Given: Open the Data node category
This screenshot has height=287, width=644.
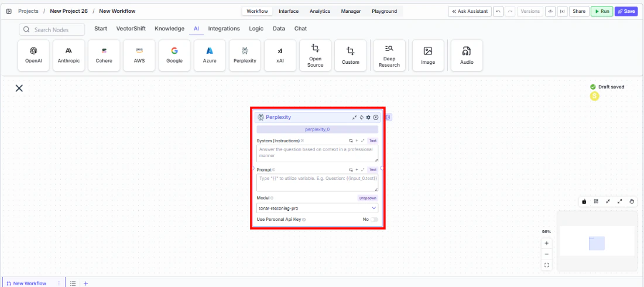Looking at the screenshot, I should pos(279,29).
